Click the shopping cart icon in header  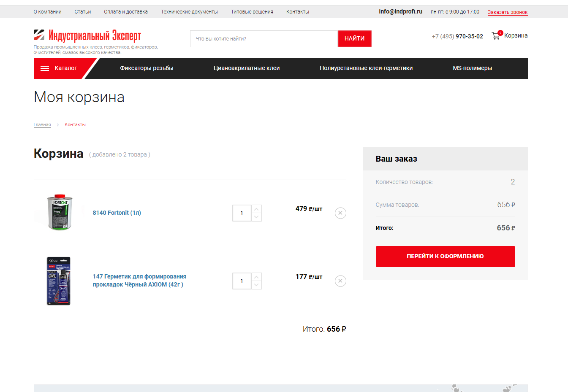click(496, 36)
